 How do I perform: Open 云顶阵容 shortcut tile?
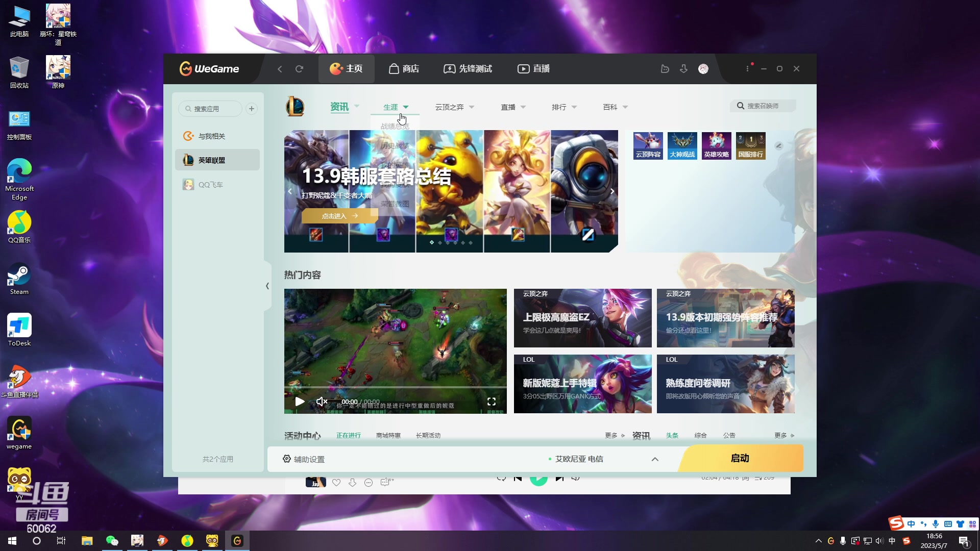pos(648,146)
